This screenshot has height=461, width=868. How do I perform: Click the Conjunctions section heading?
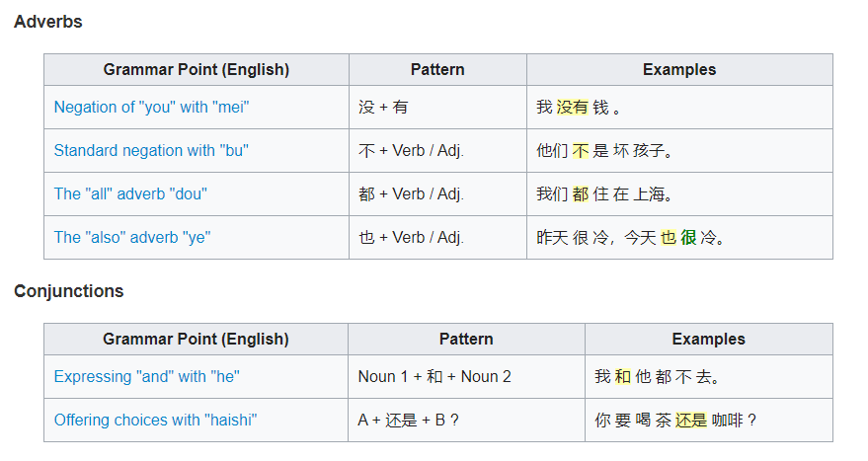(69, 291)
